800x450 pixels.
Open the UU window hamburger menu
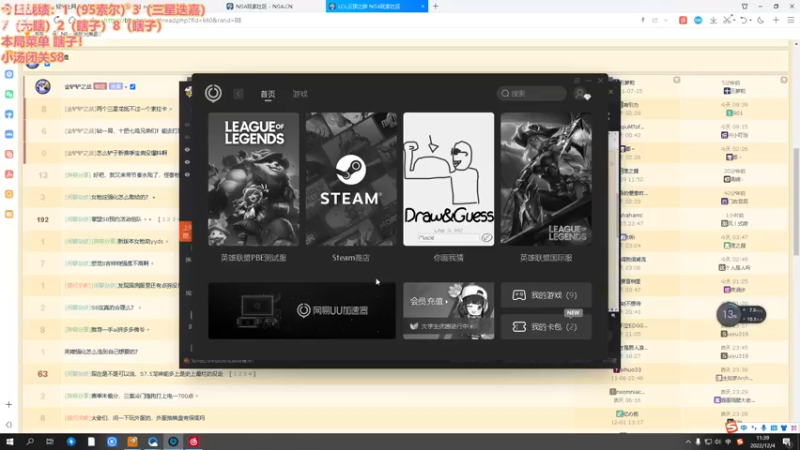[x=577, y=81]
